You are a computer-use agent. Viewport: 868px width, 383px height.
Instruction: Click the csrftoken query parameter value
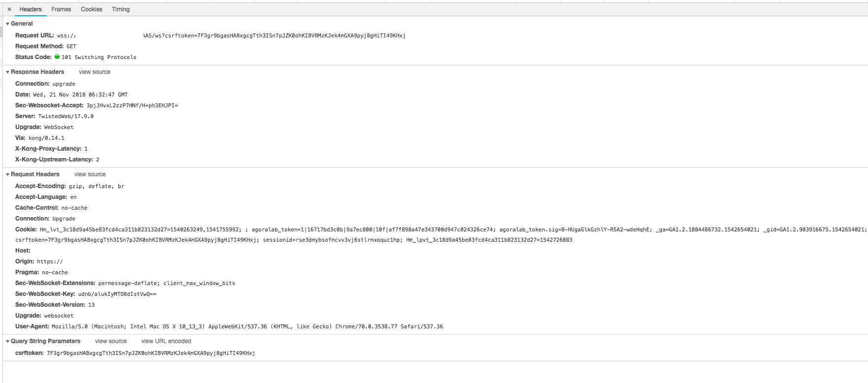[x=151, y=353]
